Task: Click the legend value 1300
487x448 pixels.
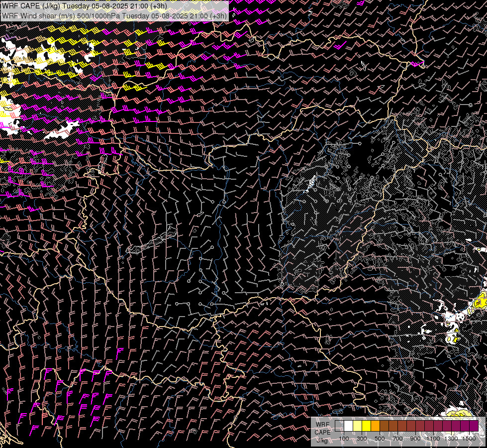Action: coord(451,439)
